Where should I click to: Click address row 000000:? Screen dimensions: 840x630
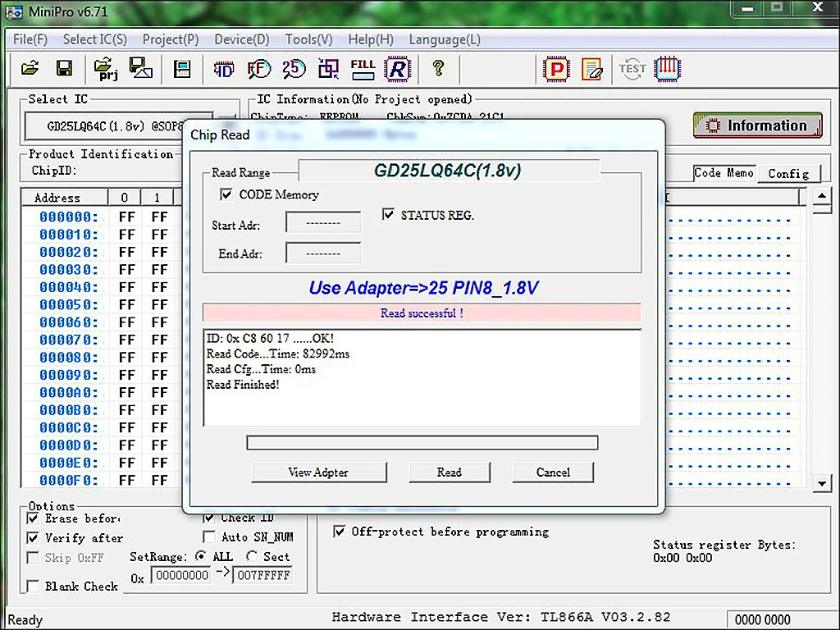coord(69,217)
